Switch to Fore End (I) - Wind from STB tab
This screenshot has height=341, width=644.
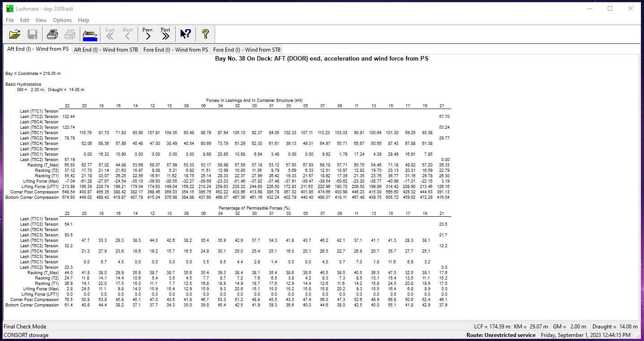click(246, 50)
